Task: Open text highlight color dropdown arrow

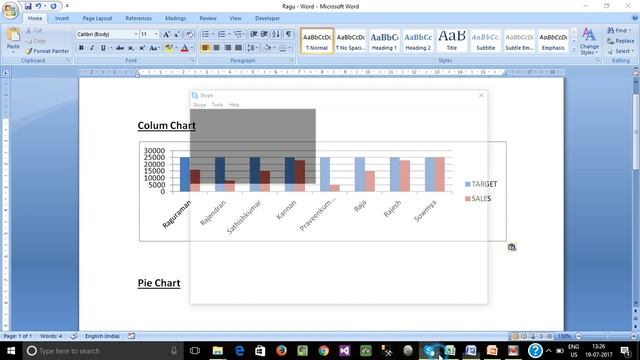Action: tap(176, 48)
